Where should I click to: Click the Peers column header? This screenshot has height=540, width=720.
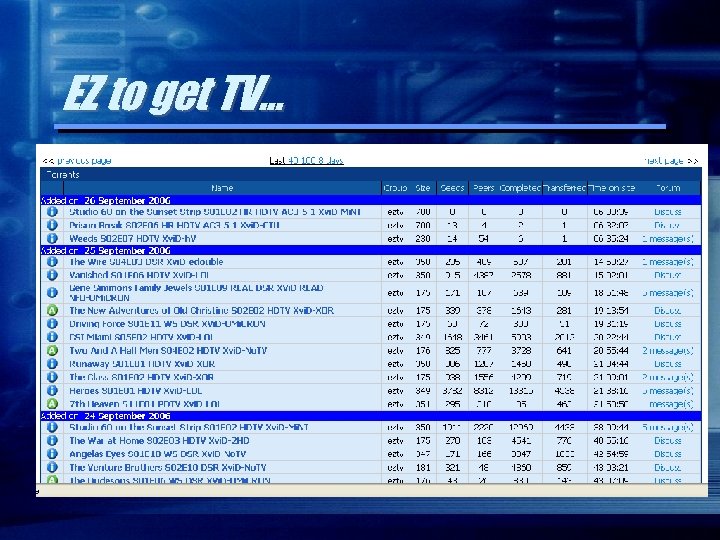tap(483, 188)
